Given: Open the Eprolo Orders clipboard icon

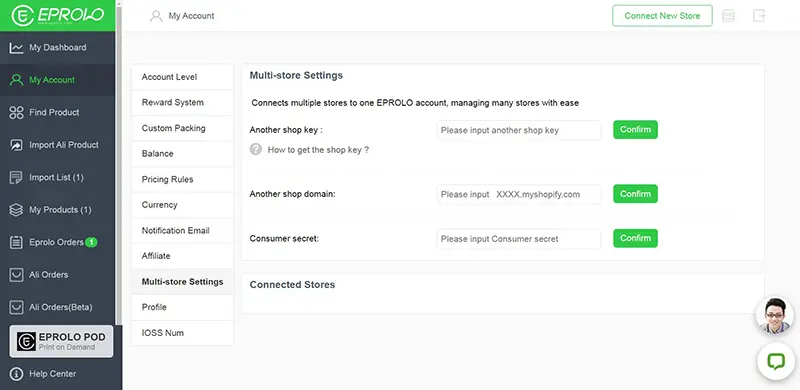Looking at the screenshot, I should [x=16, y=242].
